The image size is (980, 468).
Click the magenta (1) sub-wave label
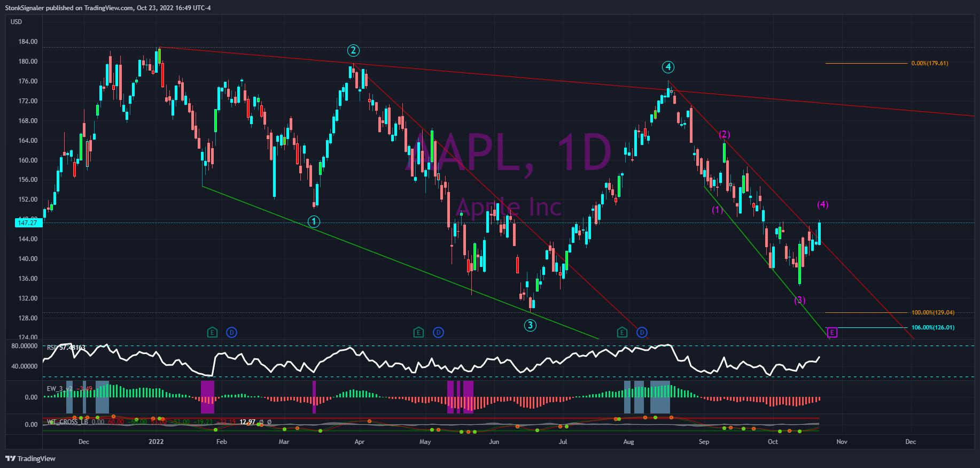[x=718, y=210]
